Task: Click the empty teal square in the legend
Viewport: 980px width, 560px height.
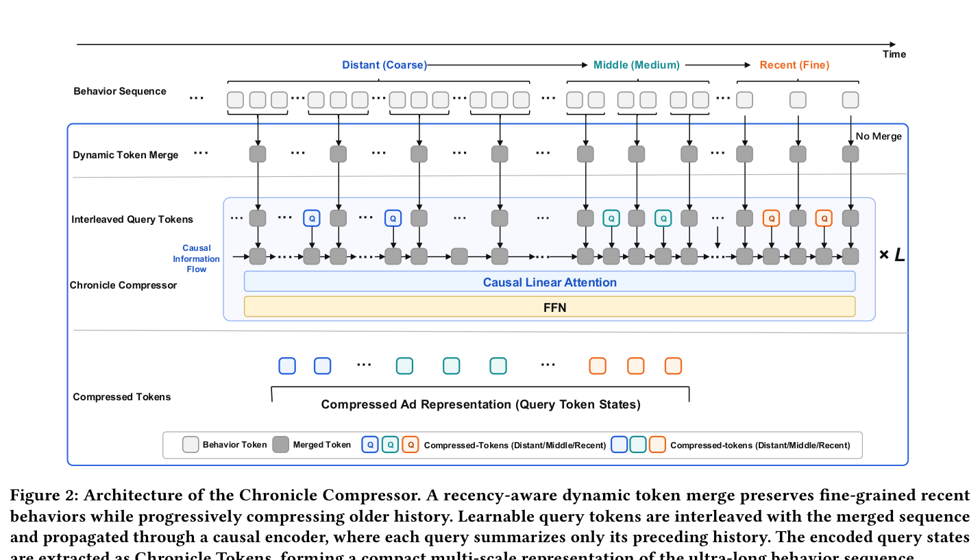Action: click(638, 445)
